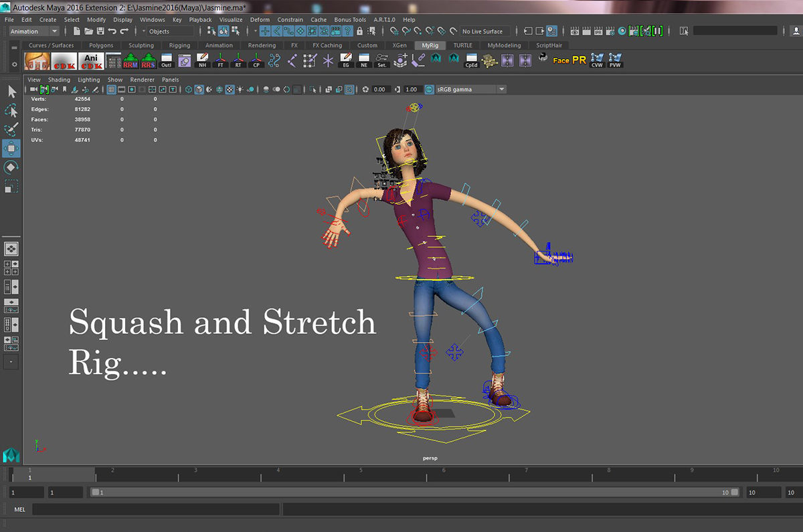Screen dimensions: 803x532
Task: Expand the sRGB gamma dropdown
Action: click(x=501, y=89)
